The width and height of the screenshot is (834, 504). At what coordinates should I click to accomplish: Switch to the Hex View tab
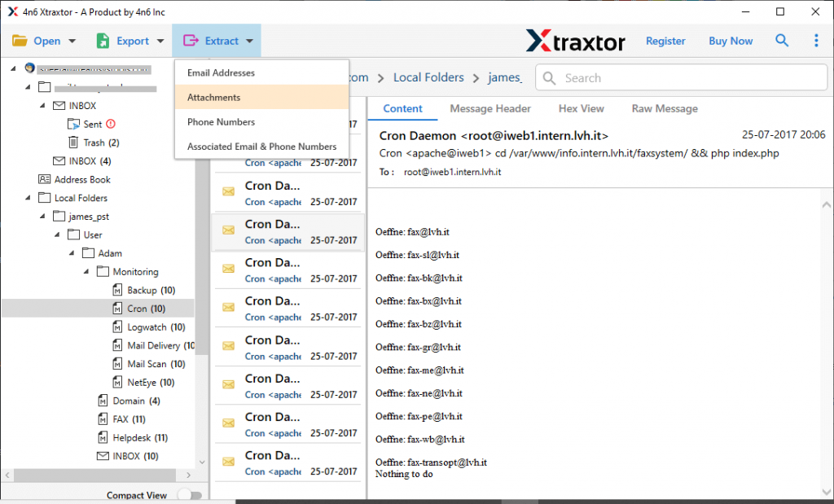click(581, 108)
